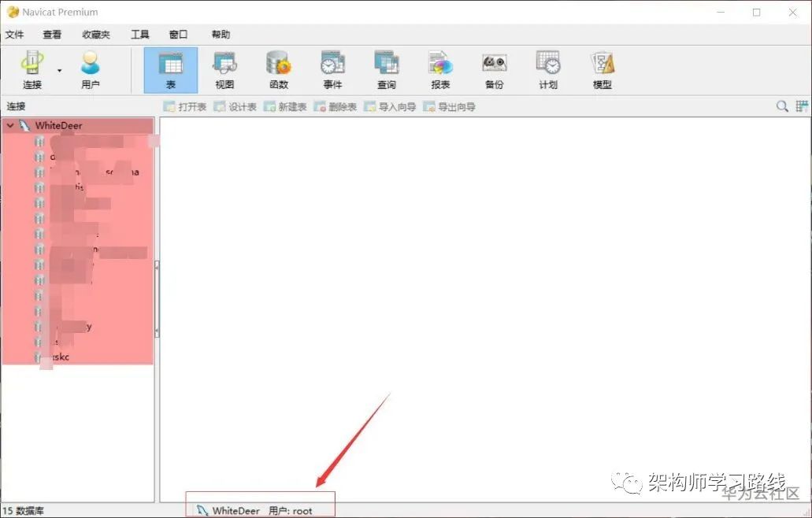
Task: Expand the 连接 dropdown arrow
Action: click(60, 70)
